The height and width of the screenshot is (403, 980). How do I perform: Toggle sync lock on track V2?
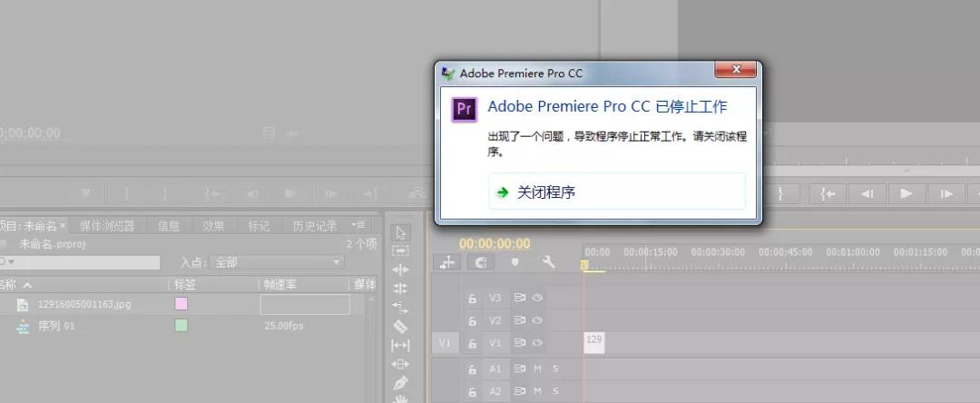coord(519,320)
